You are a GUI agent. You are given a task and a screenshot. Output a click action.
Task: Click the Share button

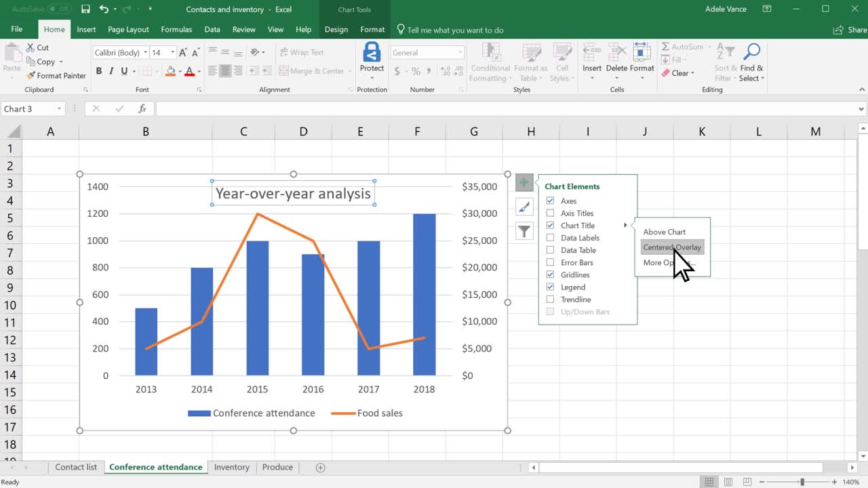[x=850, y=29]
